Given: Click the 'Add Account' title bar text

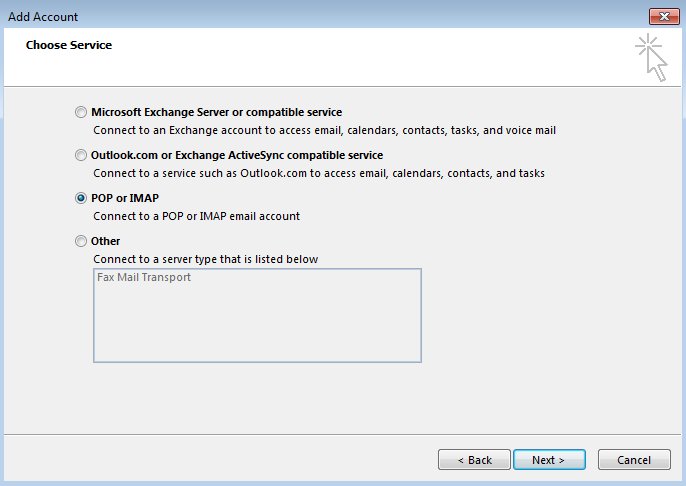Looking at the screenshot, I should pos(43,16).
